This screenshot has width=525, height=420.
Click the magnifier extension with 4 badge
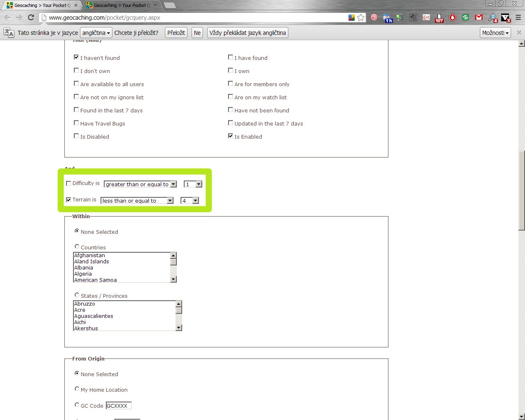pyautogui.click(x=493, y=18)
